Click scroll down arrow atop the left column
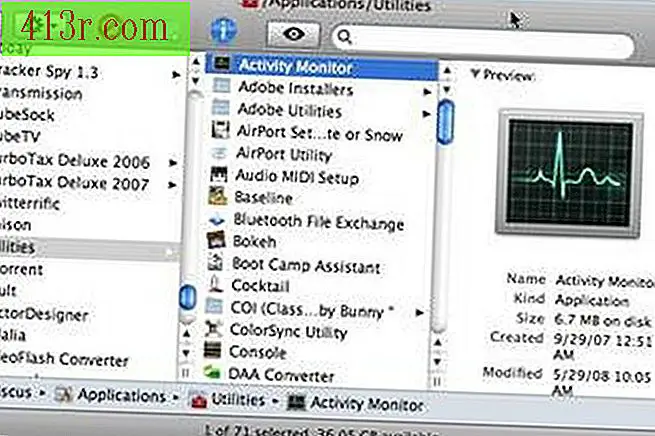Viewport: 655px width, 436px height. pos(195,80)
